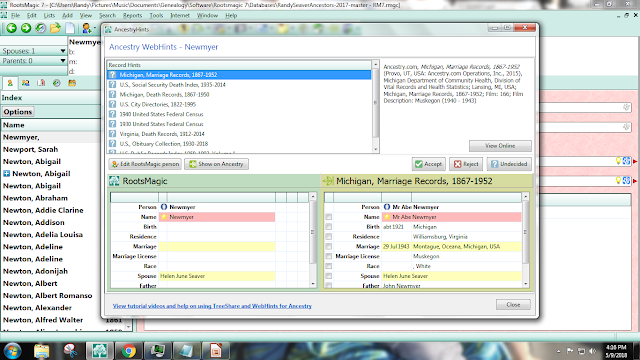Select Newton, Abraham in the index list
Image resolution: width=640 pixels, height=360 pixels.
point(35,198)
